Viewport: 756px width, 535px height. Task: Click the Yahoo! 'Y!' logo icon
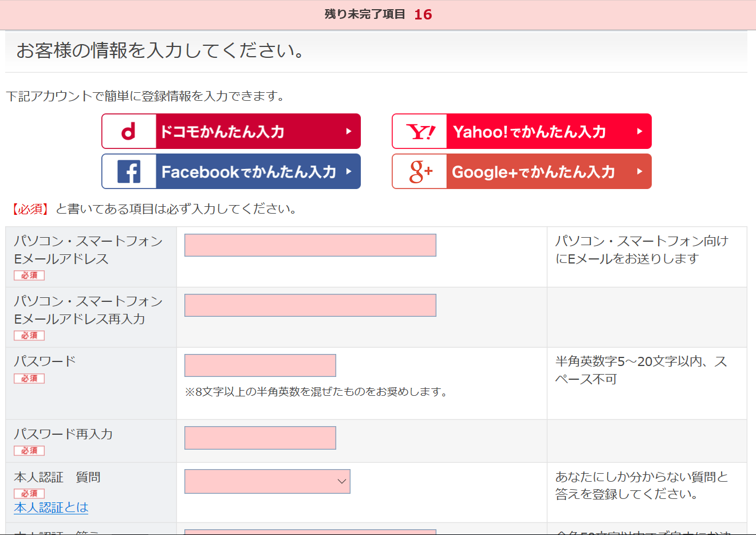coord(420,132)
